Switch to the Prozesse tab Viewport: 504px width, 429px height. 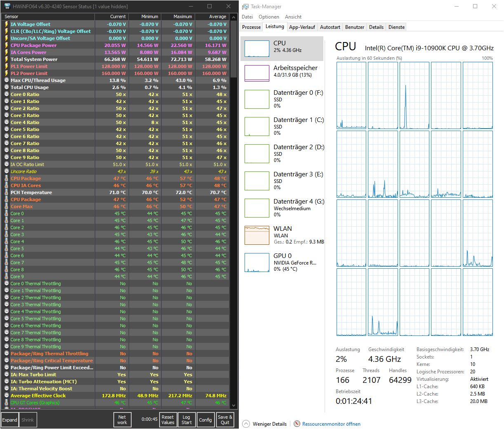point(251,27)
